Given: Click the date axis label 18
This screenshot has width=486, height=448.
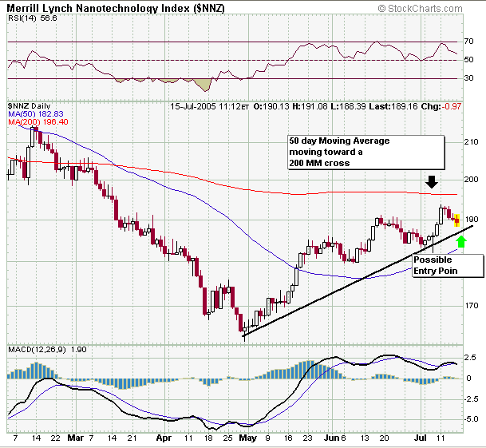Looking at the screenshot, I should 208,438.
